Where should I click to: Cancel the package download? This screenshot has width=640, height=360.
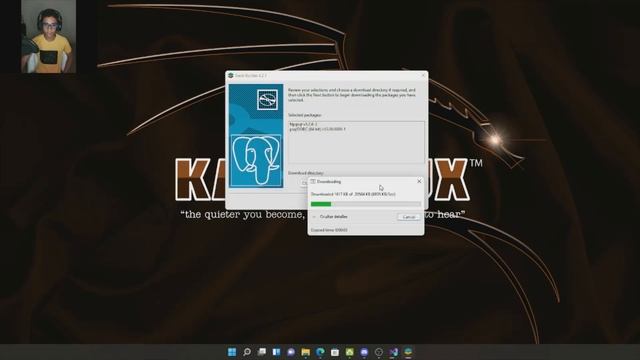(409, 217)
